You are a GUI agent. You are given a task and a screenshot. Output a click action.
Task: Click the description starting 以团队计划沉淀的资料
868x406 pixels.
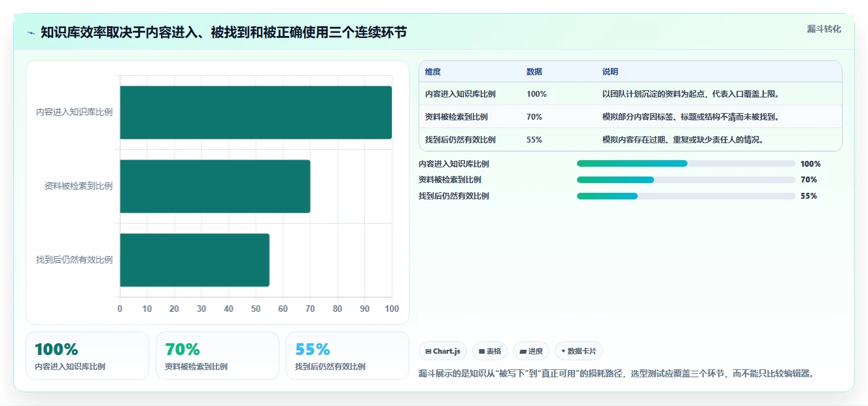[691, 94]
